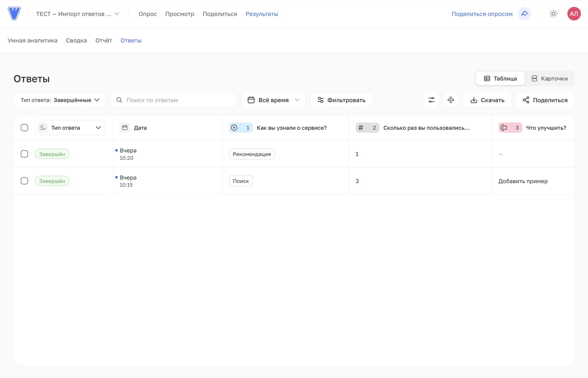This screenshot has width=588, height=378.
Task: Open the Сводка subtab
Action: 76,40
